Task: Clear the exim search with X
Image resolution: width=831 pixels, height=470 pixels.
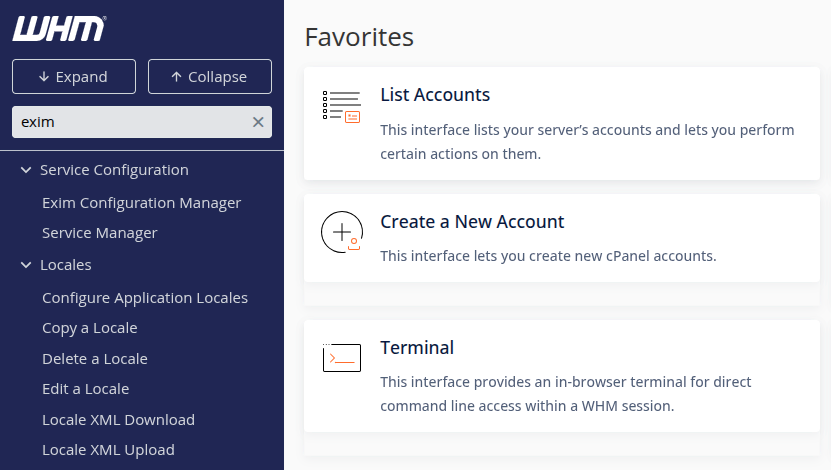Action: tap(258, 122)
